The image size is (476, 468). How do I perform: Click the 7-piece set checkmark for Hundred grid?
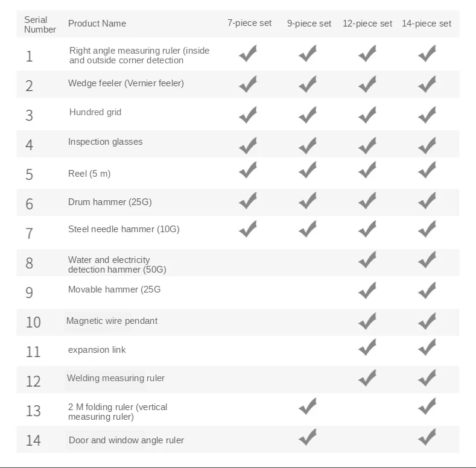248,115
